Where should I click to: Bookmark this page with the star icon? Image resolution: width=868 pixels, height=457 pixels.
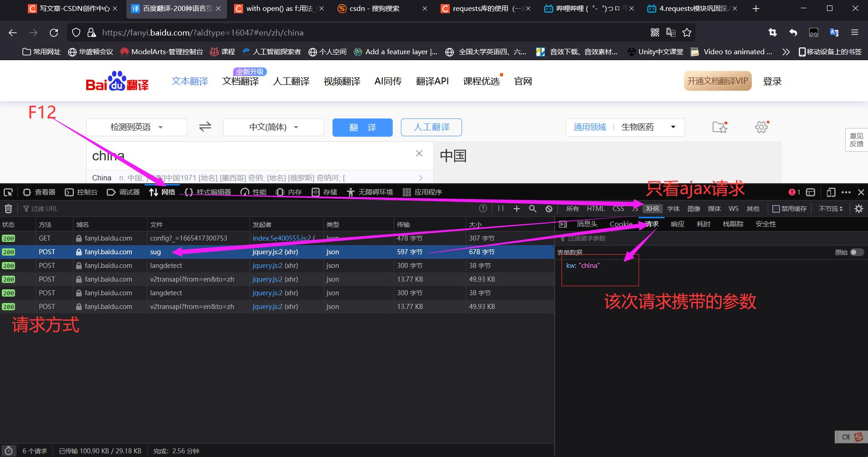click(x=687, y=32)
